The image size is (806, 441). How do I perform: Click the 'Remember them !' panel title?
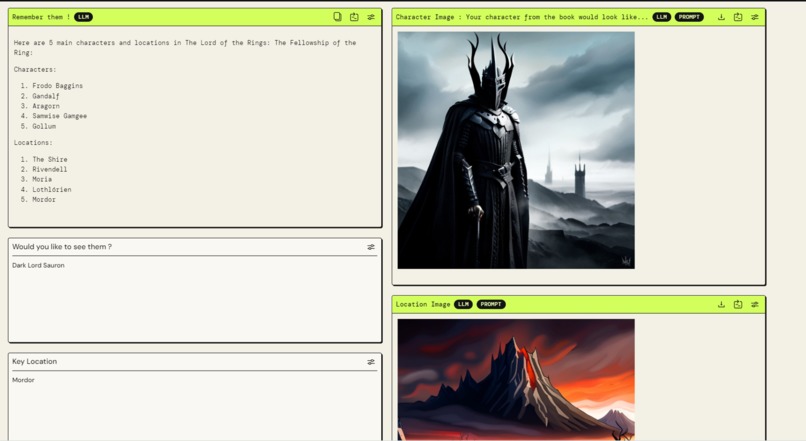41,17
